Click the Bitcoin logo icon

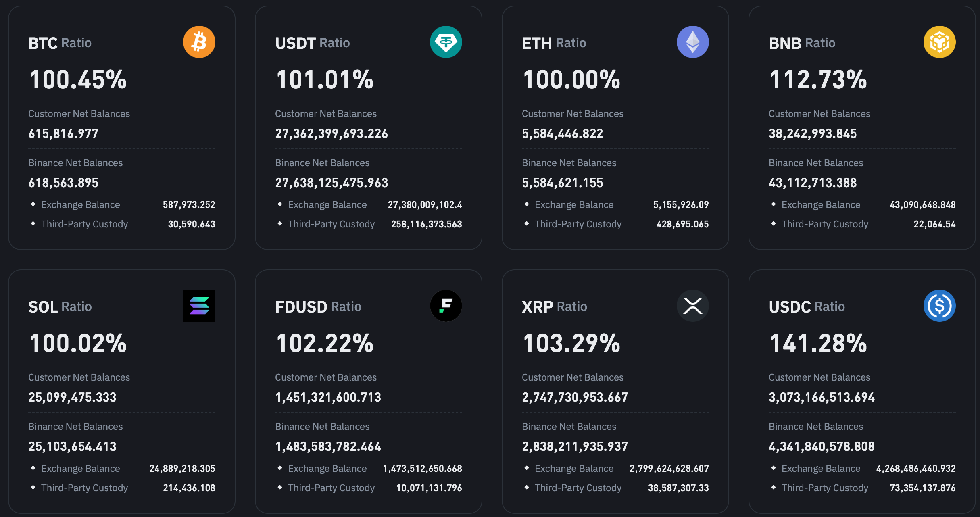click(x=199, y=42)
